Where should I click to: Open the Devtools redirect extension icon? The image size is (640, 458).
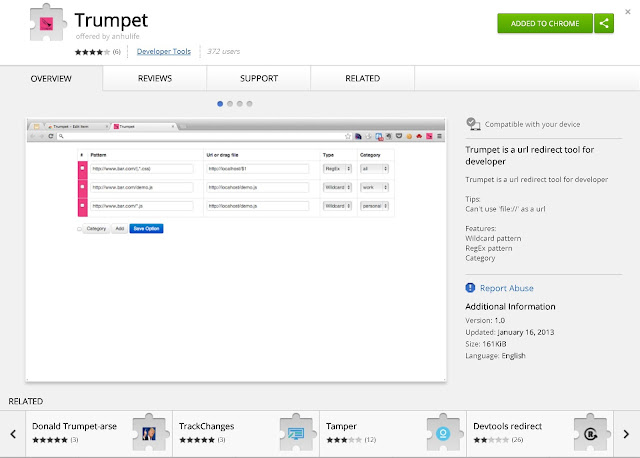coord(590,433)
